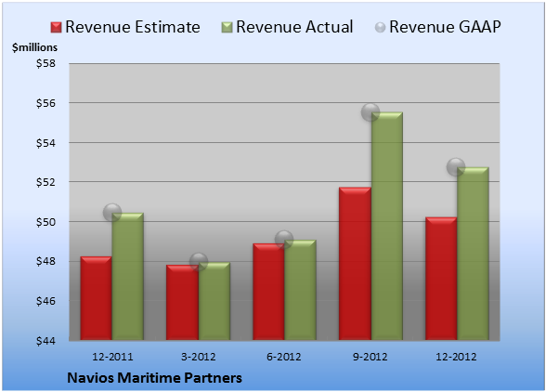This screenshot has height=392, width=546.
Task: Click the '$52' y-axis label
Action: click(x=45, y=182)
